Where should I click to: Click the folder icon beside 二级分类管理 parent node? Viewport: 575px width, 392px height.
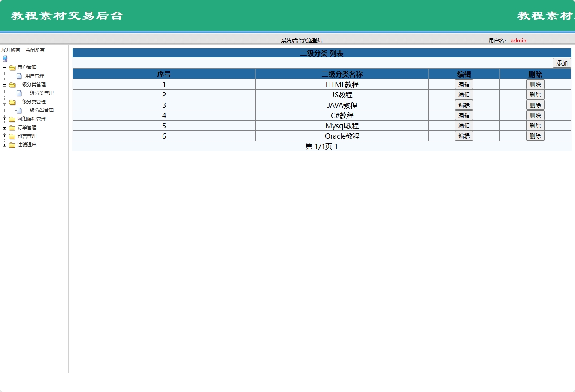tap(12, 102)
